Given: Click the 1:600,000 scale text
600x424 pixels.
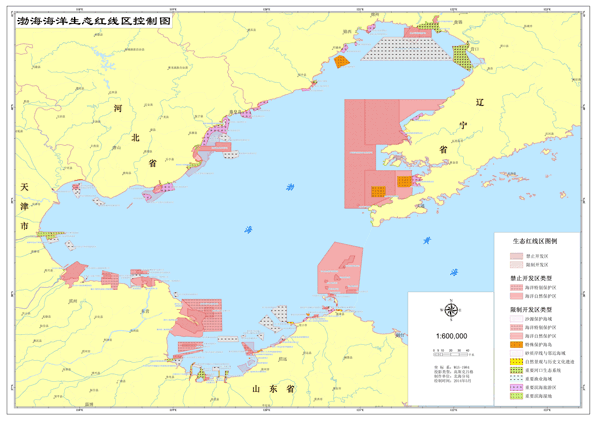Looking at the screenshot, I should [452, 336].
